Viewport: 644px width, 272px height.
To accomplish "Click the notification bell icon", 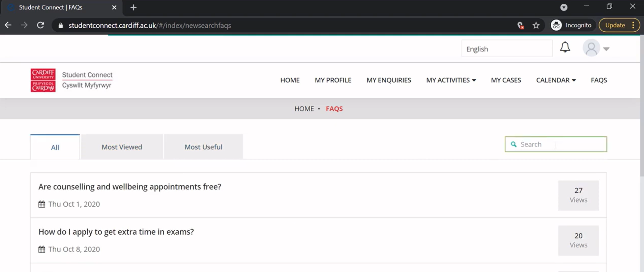I will tap(565, 47).
